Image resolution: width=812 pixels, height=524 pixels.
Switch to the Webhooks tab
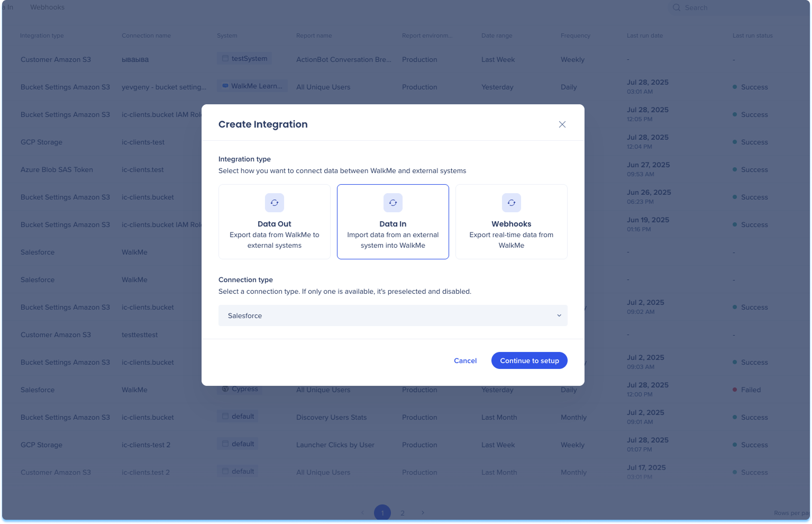click(47, 7)
